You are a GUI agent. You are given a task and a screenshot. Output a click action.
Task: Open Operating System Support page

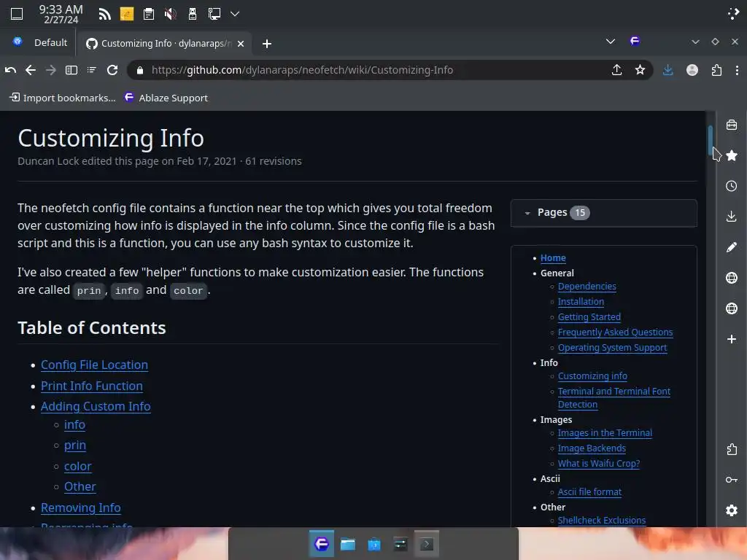[x=612, y=348]
